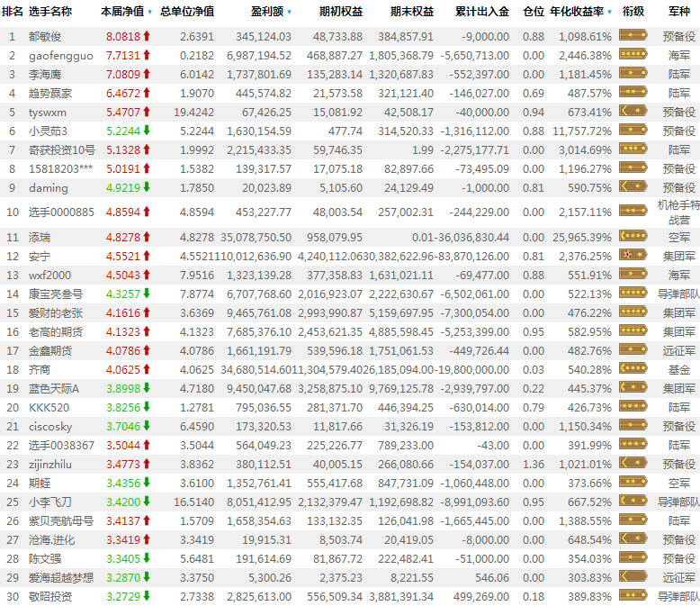Image resolution: width=700 pixels, height=606 pixels.
Task: Click the 选手名称 column header
Action: 50,11
